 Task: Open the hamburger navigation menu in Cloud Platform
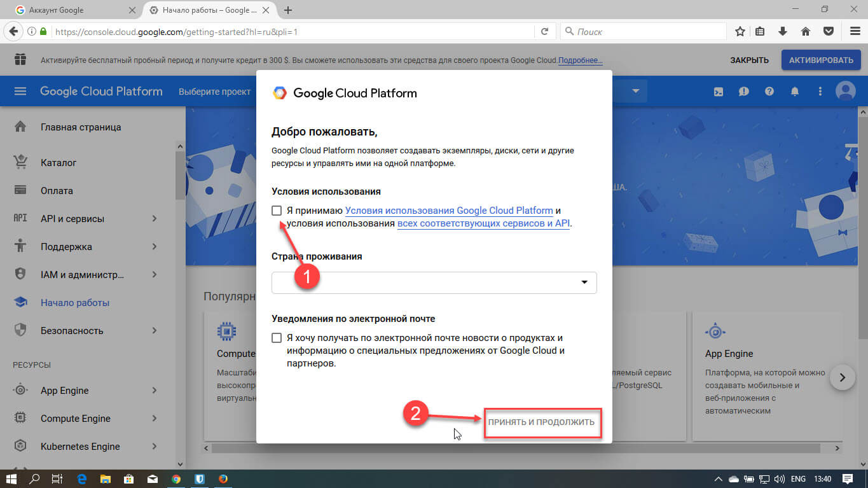[20, 92]
